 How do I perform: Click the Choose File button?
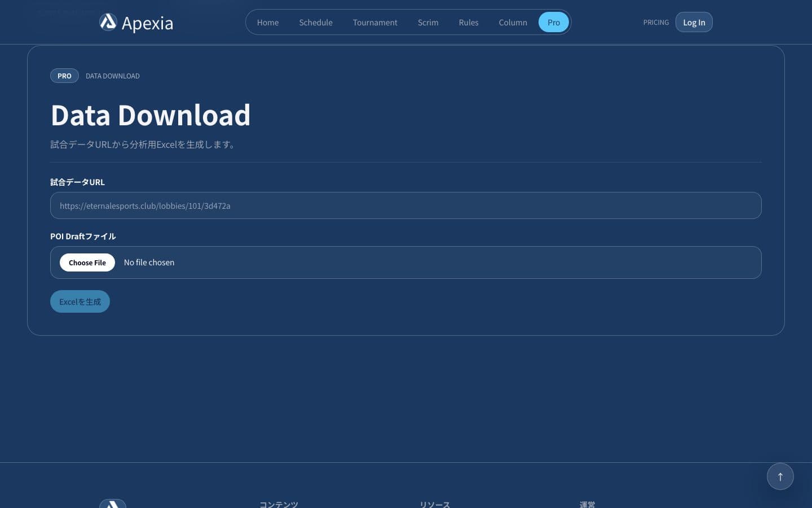[x=87, y=262]
